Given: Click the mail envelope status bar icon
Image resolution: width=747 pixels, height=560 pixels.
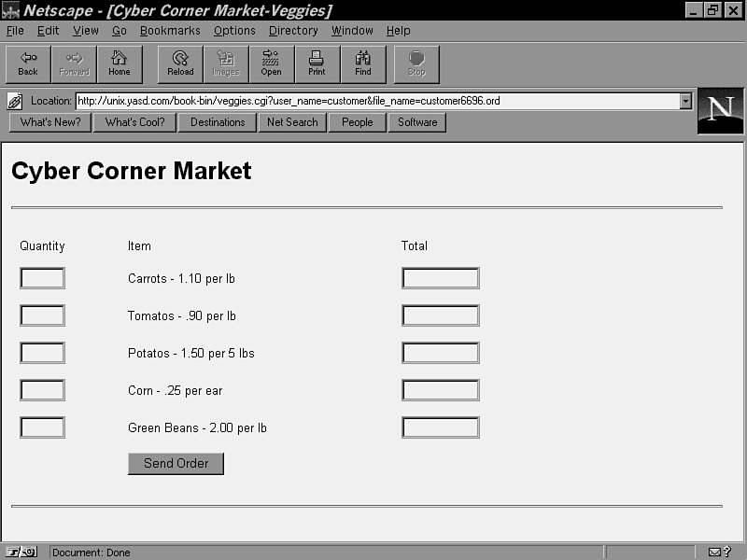Looking at the screenshot, I should tap(715, 552).
